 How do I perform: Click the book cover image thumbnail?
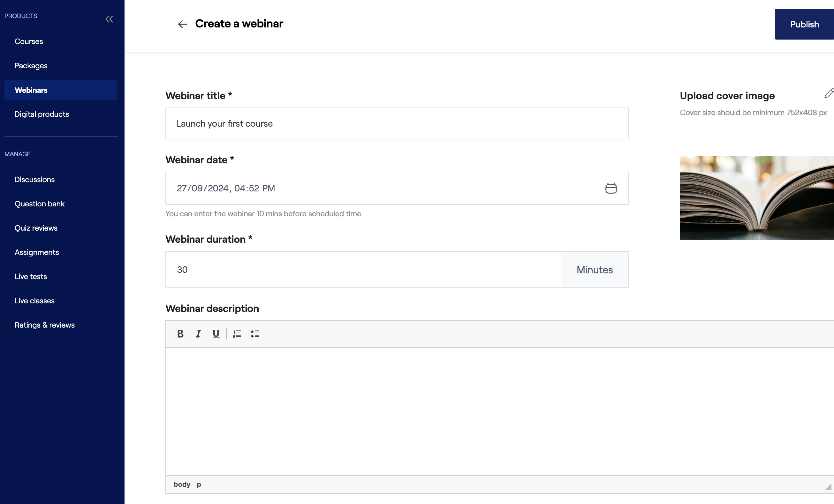756,198
